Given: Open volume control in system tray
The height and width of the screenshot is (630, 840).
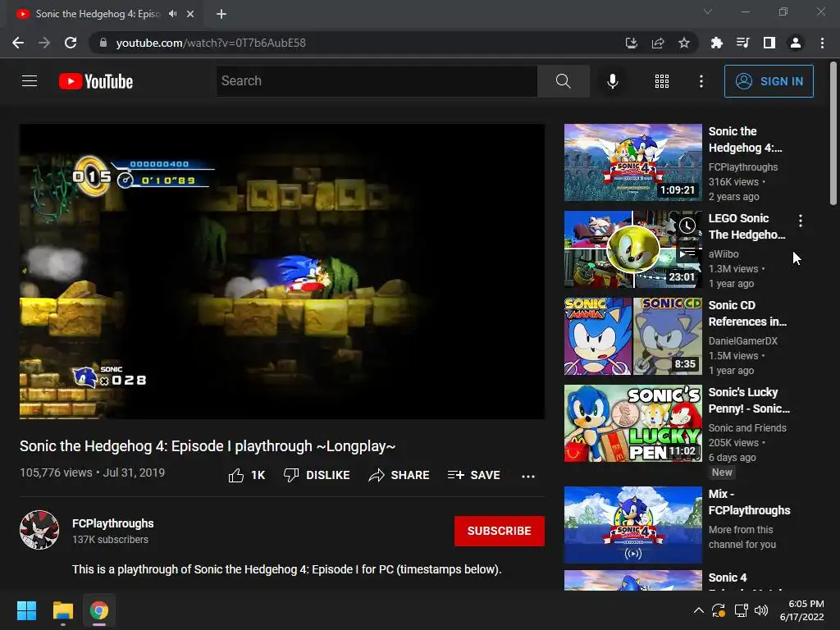Looking at the screenshot, I should click(760, 610).
